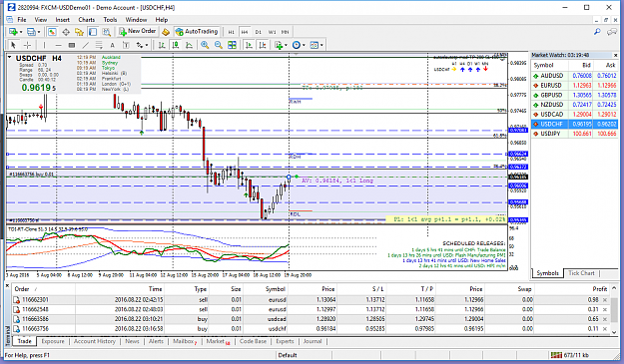Image resolution: width=624 pixels, height=364 pixels.
Task: Open the Charts menu
Action: coord(86,20)
